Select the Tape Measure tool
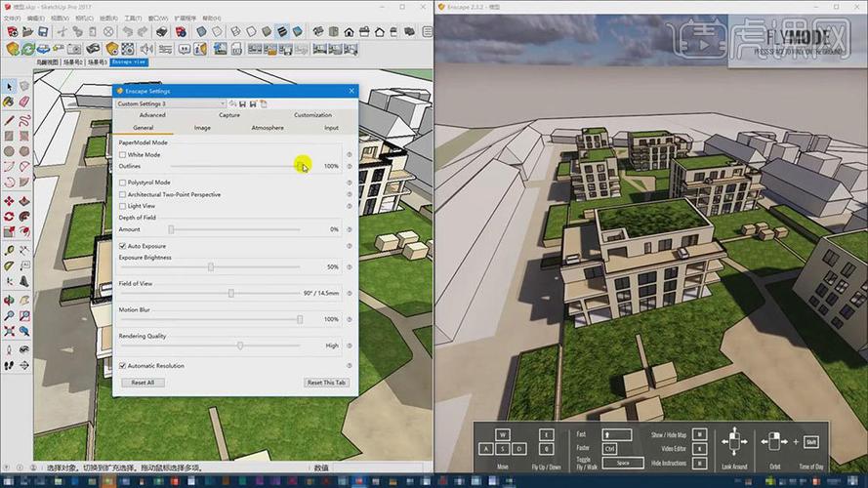Screen dimensions: 868x488 [10, 251]
